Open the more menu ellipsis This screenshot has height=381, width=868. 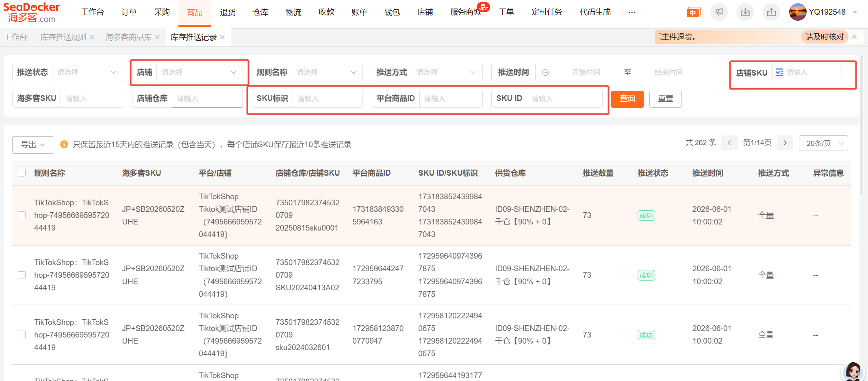632,12
